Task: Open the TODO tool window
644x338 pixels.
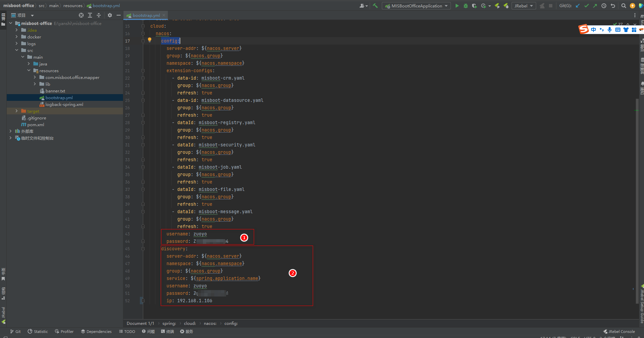Action: click(127, 332)
